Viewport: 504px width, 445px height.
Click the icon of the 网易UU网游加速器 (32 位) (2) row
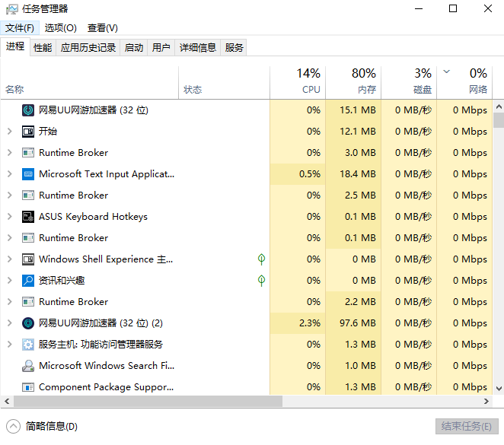pyautogui.click(x=28, y=323)
